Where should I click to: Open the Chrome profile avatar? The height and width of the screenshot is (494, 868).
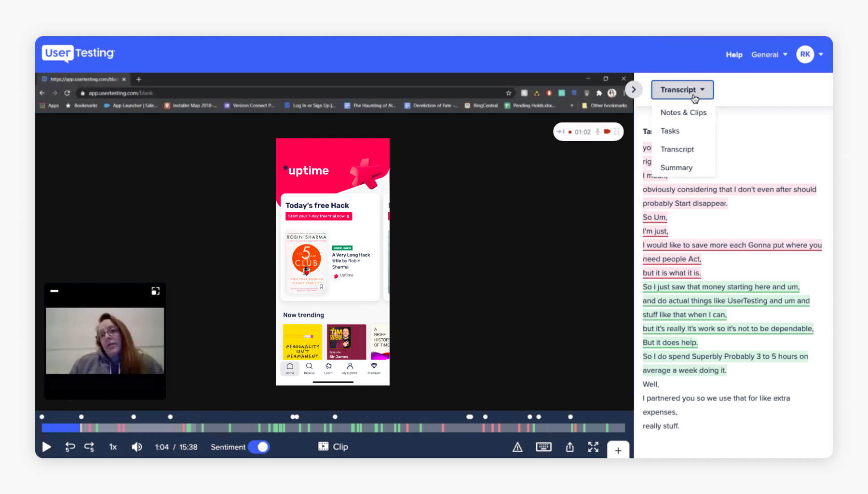[x=611, y=93]
